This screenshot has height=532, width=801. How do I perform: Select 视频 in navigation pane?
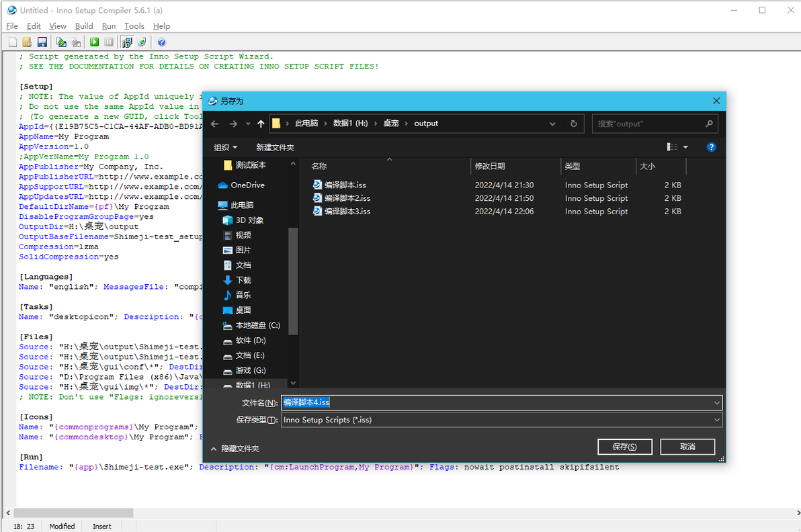237,235
